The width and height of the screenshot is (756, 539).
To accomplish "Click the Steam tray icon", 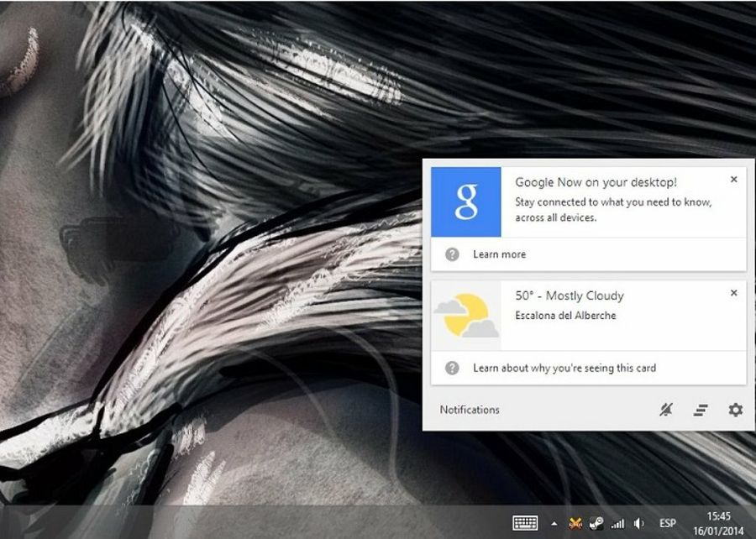I will (x=596, y=523).
